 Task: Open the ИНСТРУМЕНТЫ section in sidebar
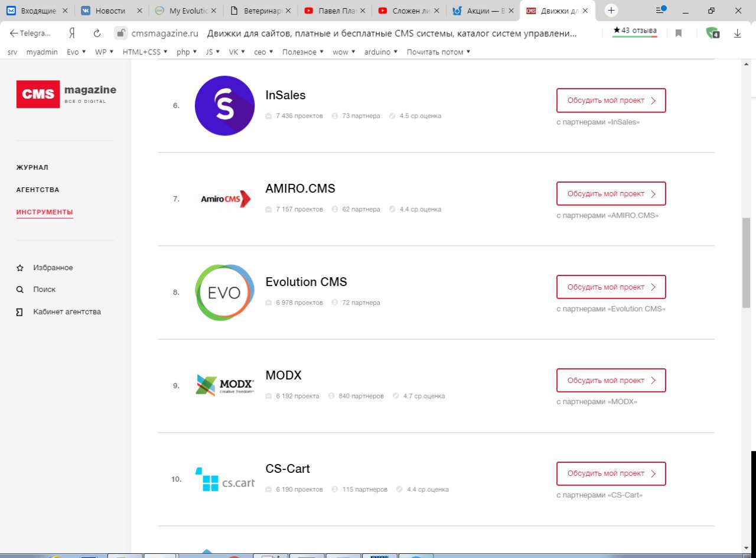[x=45, y=213]
